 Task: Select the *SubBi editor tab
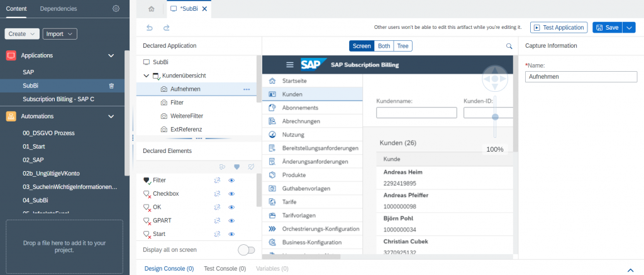tap(189, 9)
